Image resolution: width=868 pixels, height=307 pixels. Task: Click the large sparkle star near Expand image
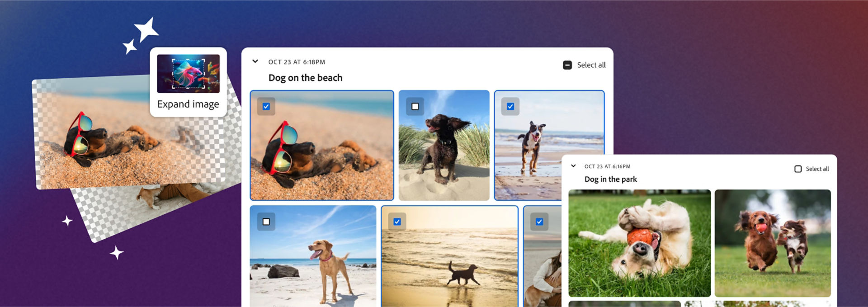[146, 29]
